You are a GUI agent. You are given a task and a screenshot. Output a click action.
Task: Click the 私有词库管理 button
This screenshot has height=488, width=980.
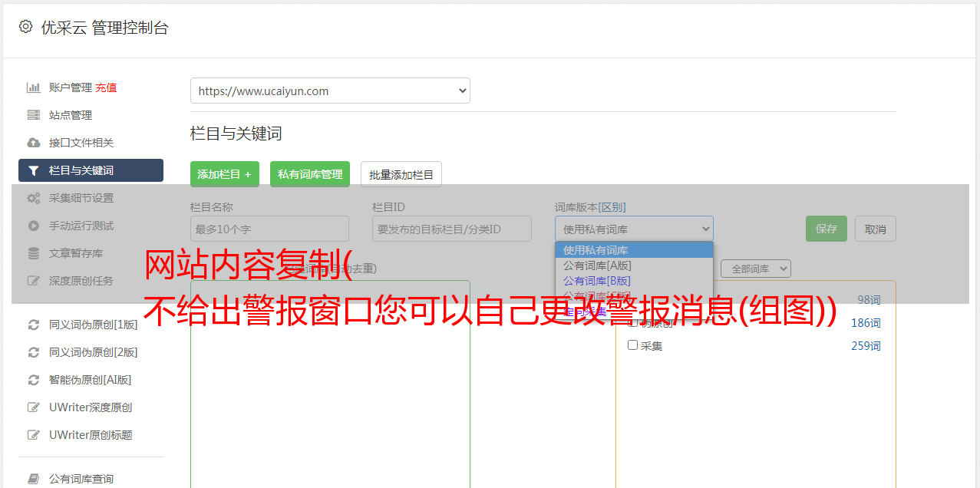(310, 174)
